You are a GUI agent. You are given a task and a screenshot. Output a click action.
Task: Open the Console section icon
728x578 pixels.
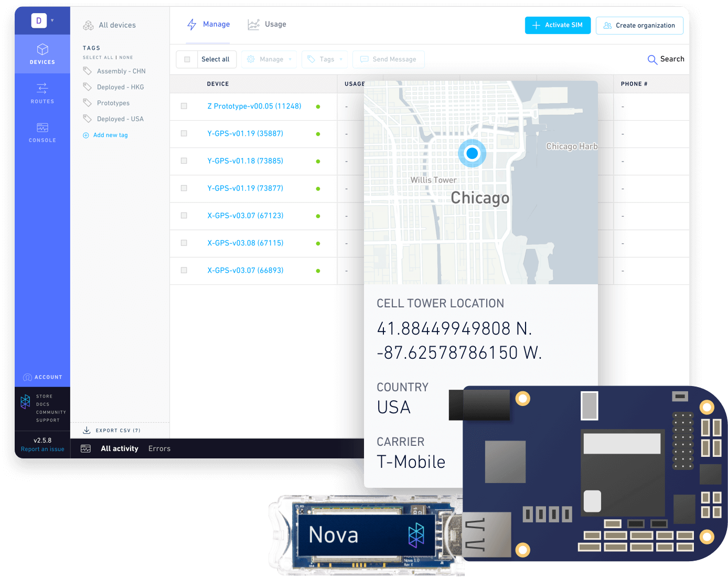click(42, 127)
